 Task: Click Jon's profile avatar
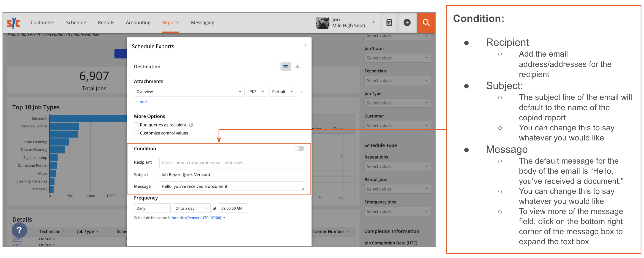tap(322, 23)
